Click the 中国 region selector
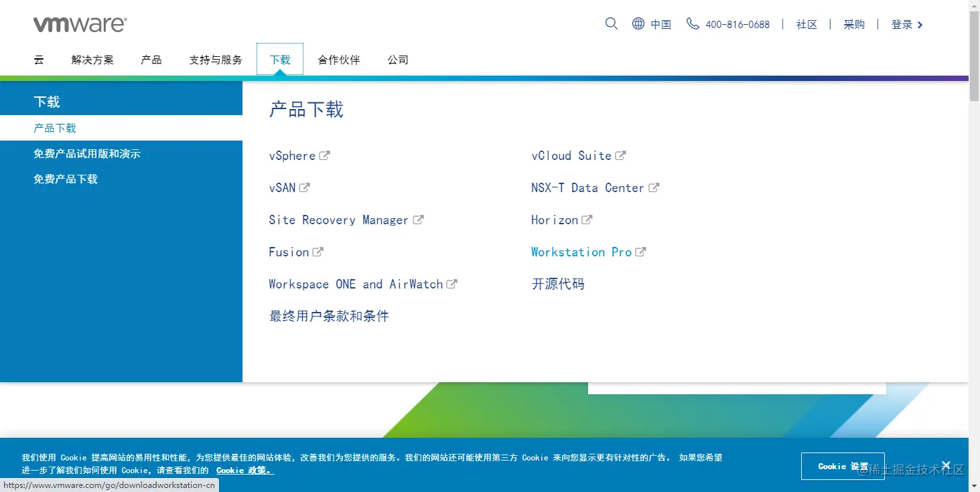 click(x=660, y=24)
